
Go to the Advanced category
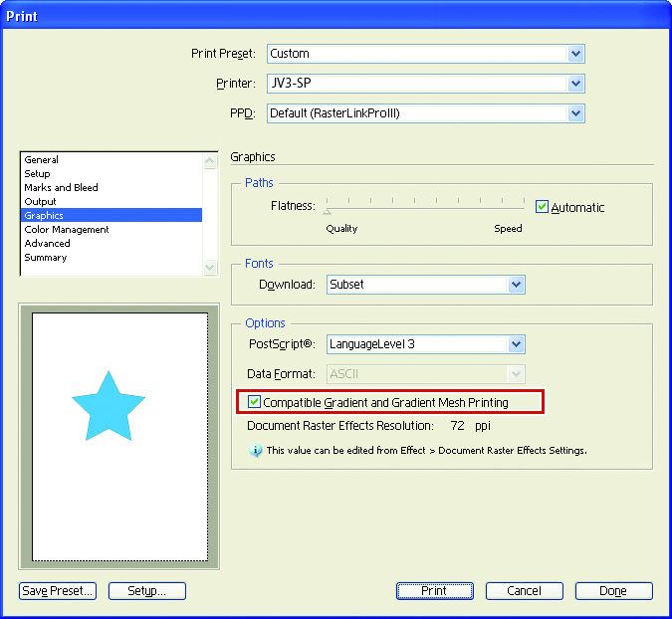(x=48, y=243)
